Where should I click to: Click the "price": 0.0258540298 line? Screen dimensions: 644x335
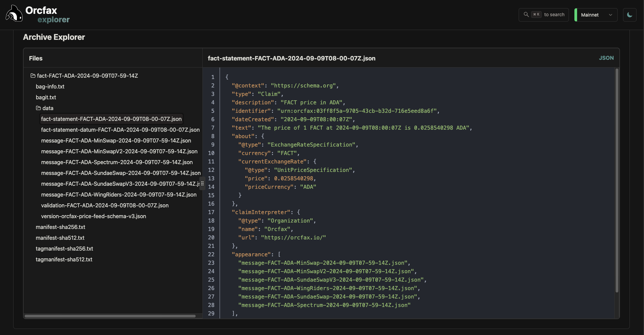[280, 178]
